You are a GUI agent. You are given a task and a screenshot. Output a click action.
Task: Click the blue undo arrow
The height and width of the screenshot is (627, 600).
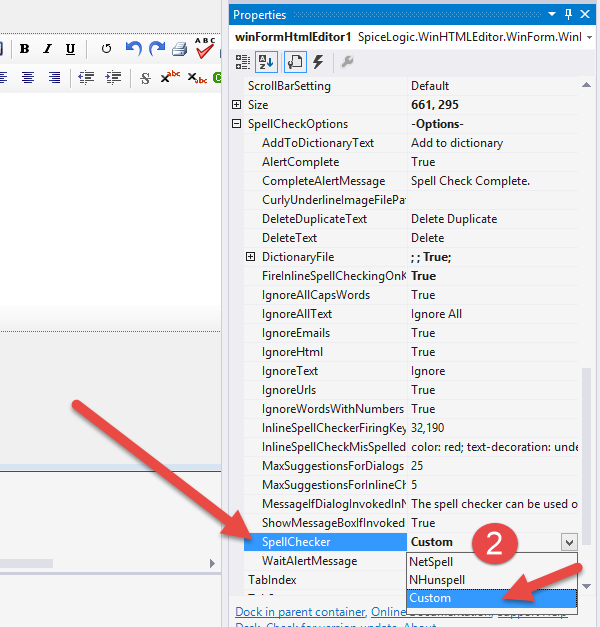pos(133,49)
